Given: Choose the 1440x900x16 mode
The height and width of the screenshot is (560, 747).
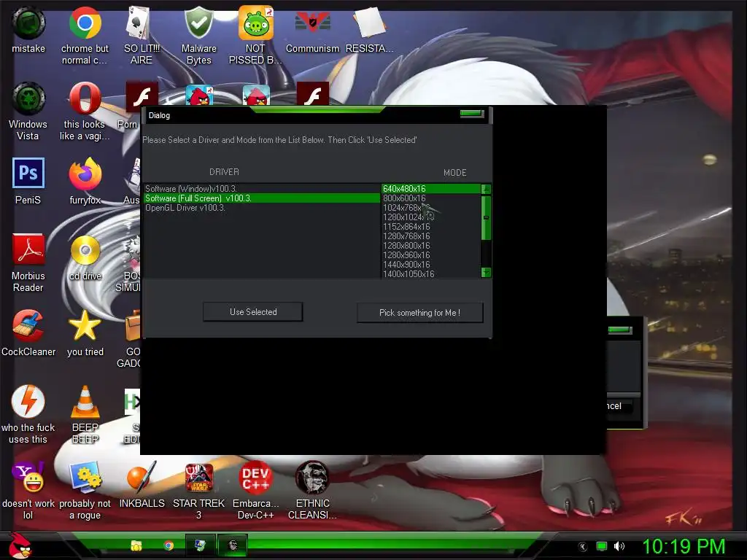Looking at the screenshot, I should [430, 265].
